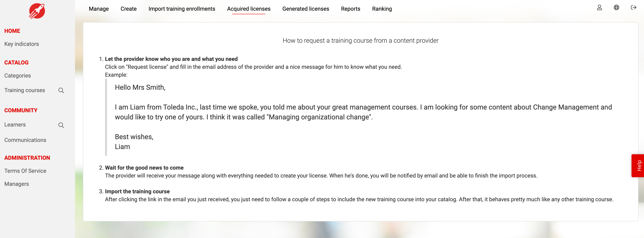Select the Acquired licenses tab
644x238 pixels.
tap(249, 9)
